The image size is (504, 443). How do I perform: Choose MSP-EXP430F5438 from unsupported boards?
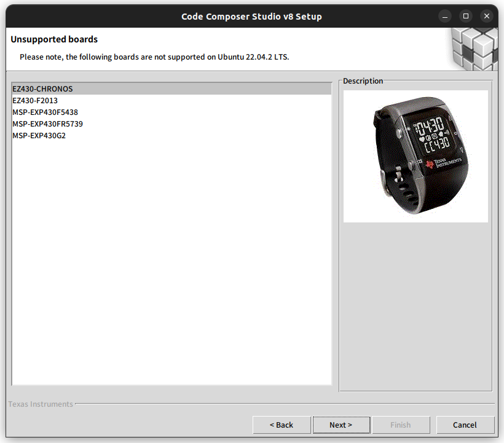(171, 112)
